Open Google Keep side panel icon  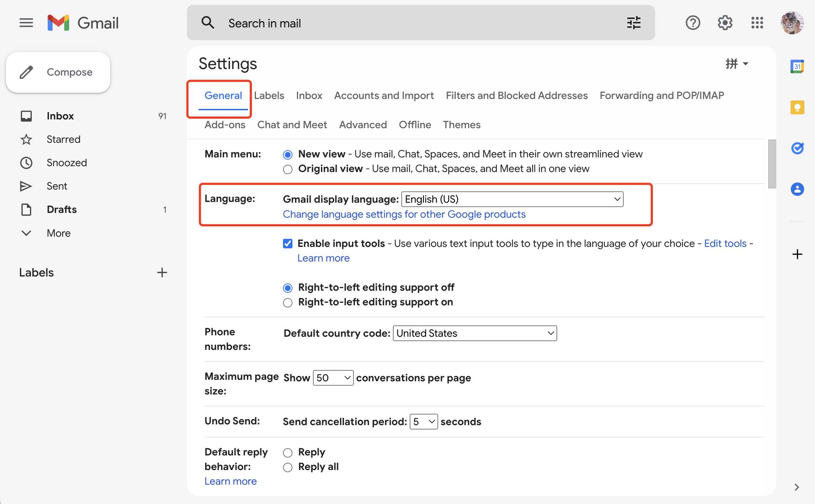pyautogui.click(x=797, y=107)
